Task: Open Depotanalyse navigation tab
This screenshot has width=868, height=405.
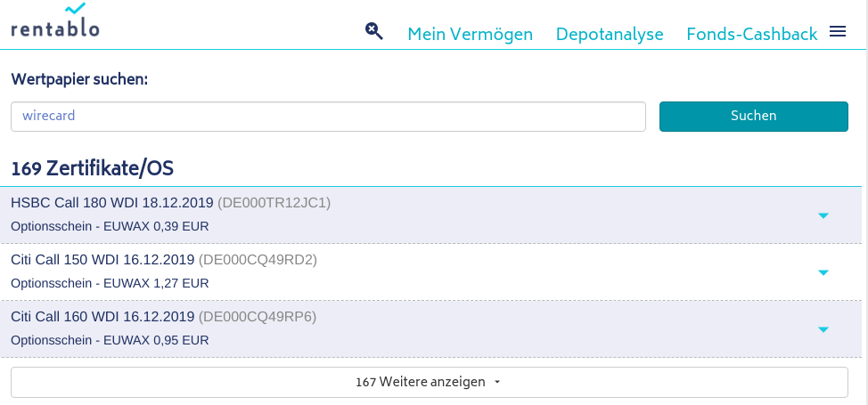Action: [x=610, y=34]
